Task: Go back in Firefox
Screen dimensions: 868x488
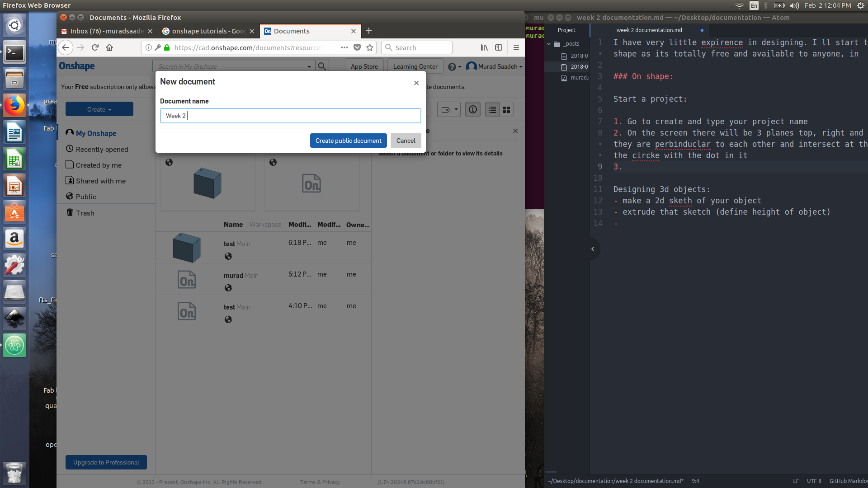Action: 66,47
